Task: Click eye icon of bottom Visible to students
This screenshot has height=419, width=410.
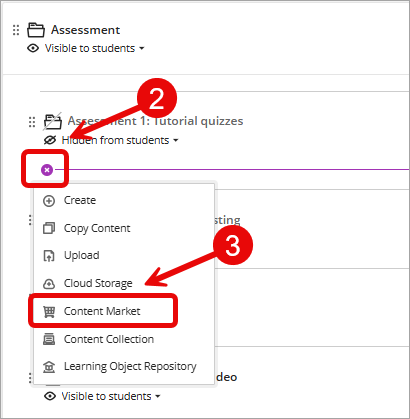Action: pyautogui.click(x=50, y=396)
